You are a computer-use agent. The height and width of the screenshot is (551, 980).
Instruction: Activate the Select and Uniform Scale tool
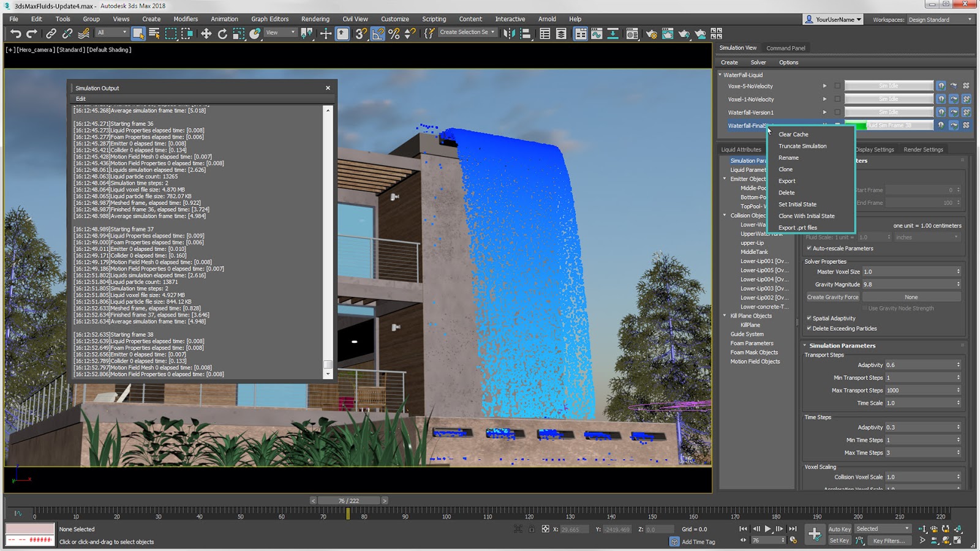(240, 34)
